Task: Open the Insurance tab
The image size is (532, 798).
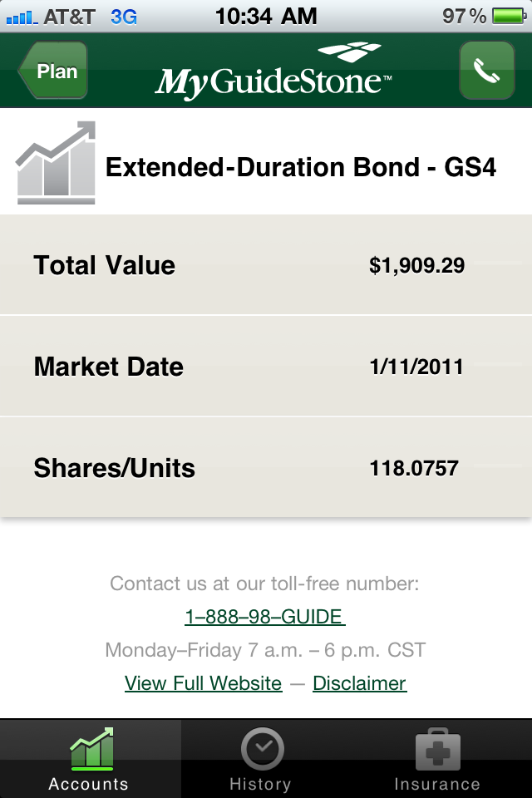Action: tap(437, 760)
